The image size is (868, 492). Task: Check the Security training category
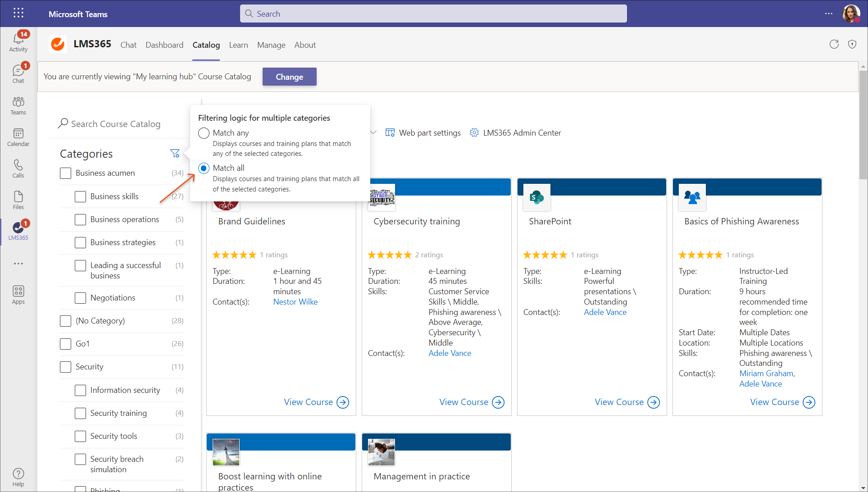point(80,413)
